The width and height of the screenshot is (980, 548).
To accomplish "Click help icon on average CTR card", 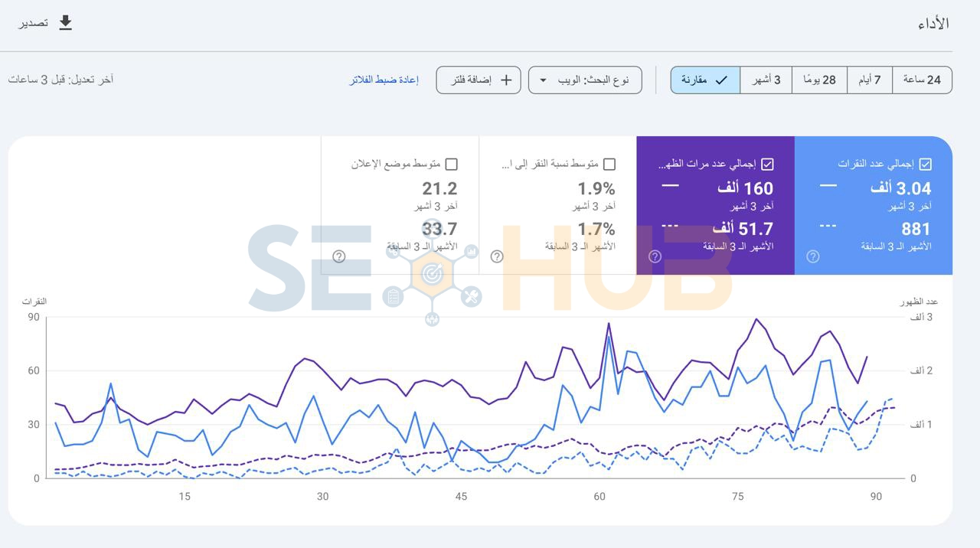I will 497,257.
